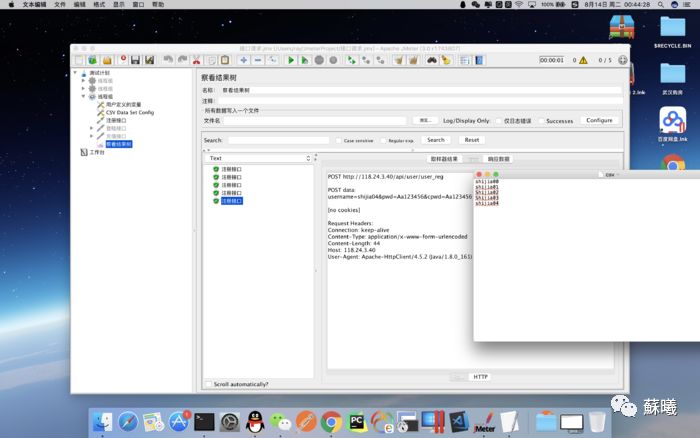Click the Reset button
700x438 pixels.
(471, 140)
